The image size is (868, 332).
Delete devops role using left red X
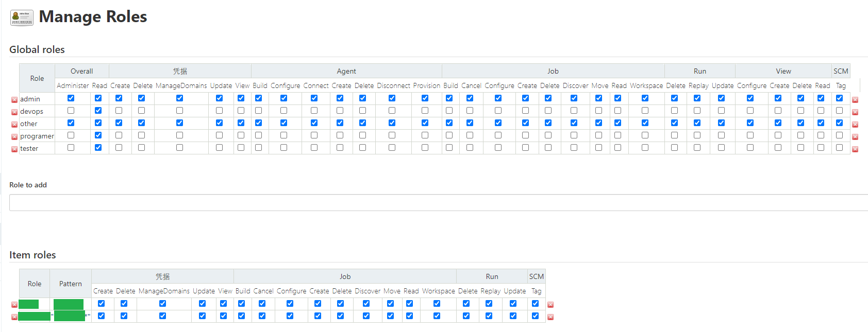pyautogui.click(x=14, y=112)
